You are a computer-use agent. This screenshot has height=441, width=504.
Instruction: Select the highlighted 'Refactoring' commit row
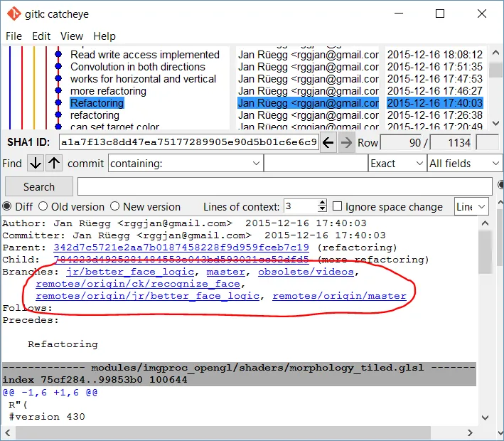point(97,103)
